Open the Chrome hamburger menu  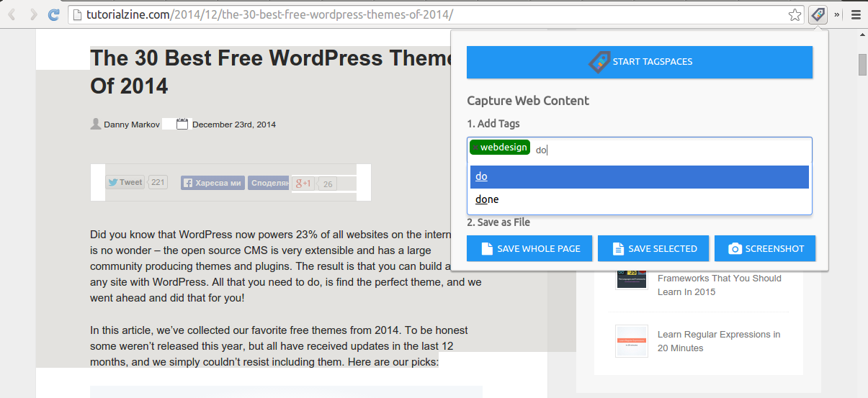click(856, 14)
